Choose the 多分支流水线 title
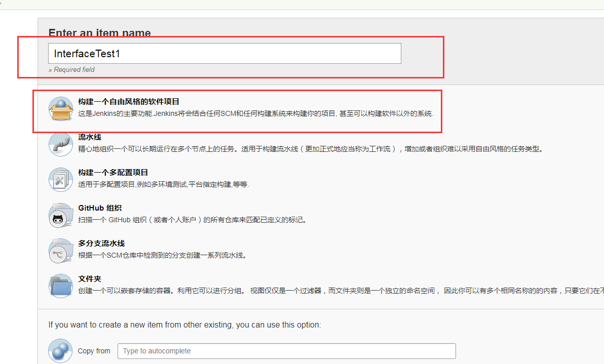This screenshot has height=364, width=604. click(102, 243)
